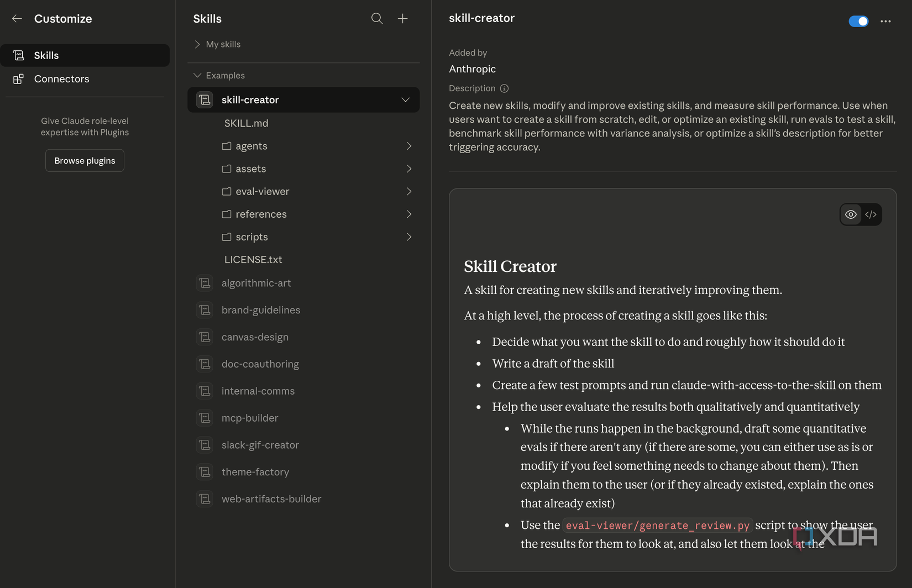
Task: Open the three-dot more options menu
Action: click(x=885, y=21)
